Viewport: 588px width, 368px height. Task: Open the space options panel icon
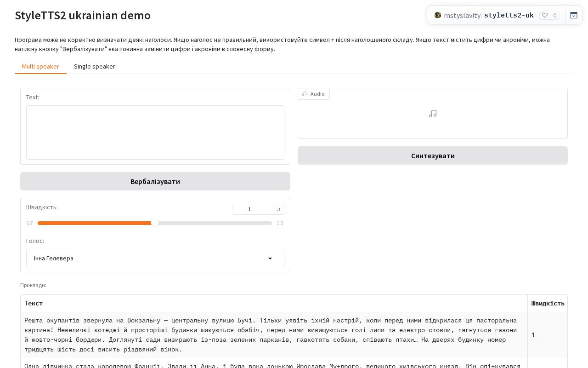[x=574, y=15]
